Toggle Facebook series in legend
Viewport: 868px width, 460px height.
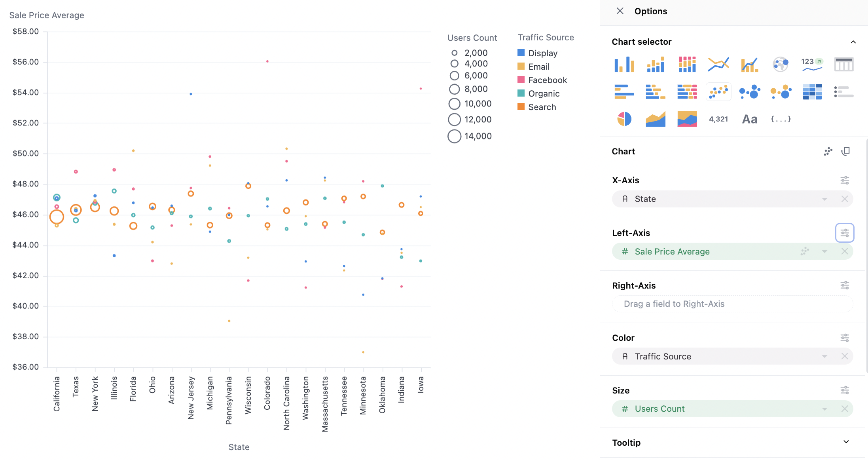tap(547, 80)
